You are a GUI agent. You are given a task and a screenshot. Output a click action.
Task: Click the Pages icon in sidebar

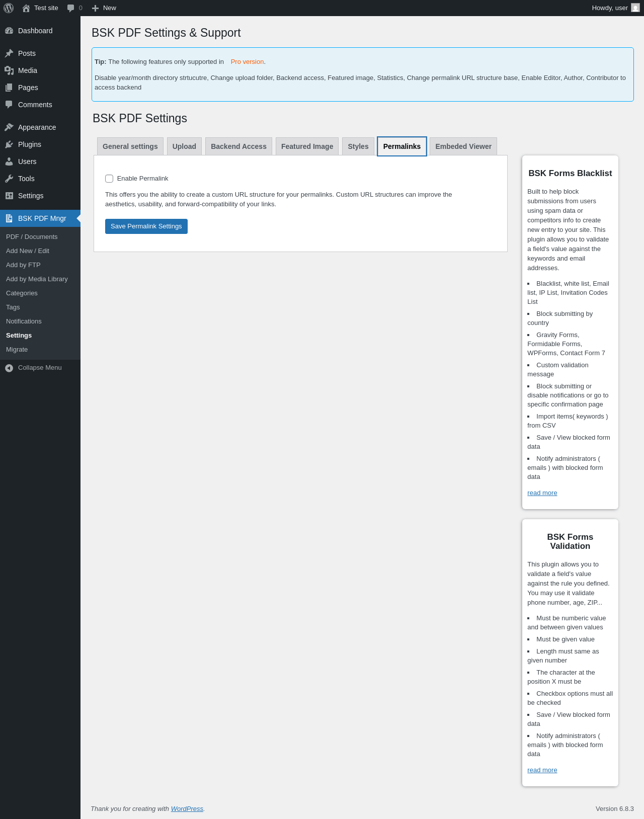9,88
